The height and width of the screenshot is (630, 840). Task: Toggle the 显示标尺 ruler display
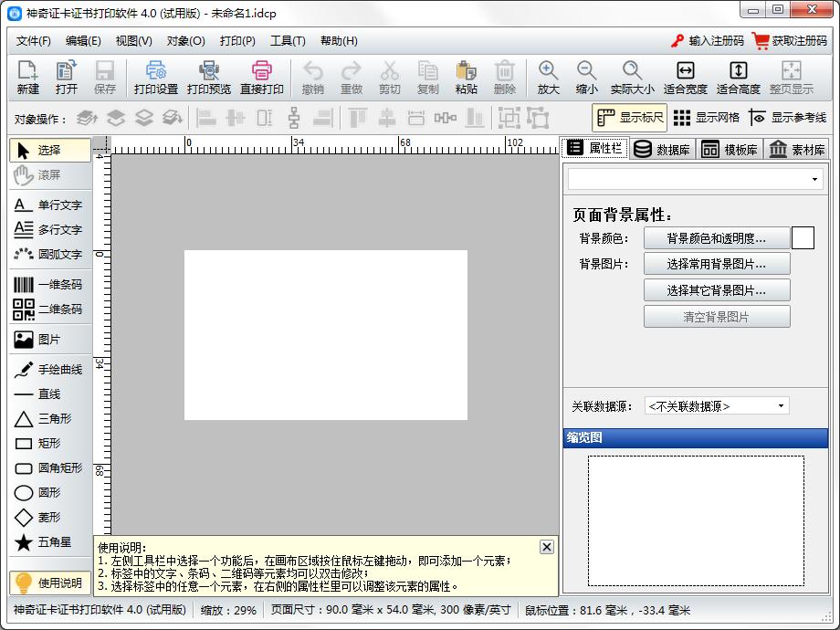pos(630,118)
